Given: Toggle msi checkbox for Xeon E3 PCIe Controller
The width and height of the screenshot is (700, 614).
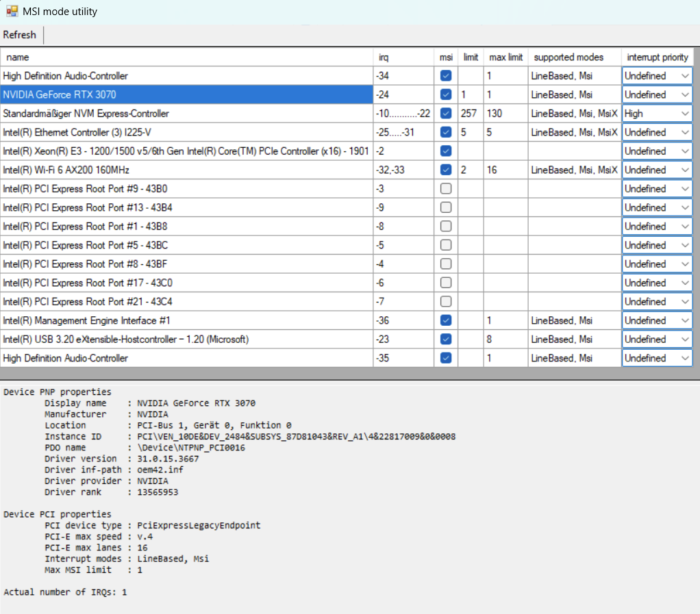Looking at the screenshot, I should pos(445,151).
